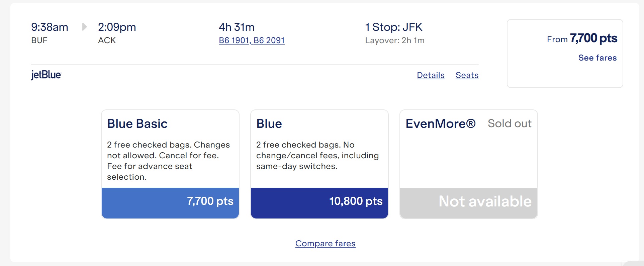Click the EvenMore fare card title
Image resolution: width=644 pixels, height=266 pixels.
(x=441, y=124)
